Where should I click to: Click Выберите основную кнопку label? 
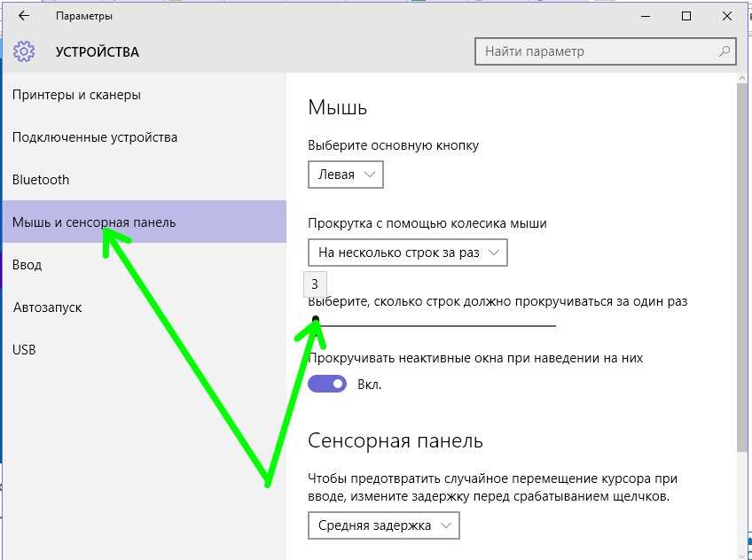(393, 145)
